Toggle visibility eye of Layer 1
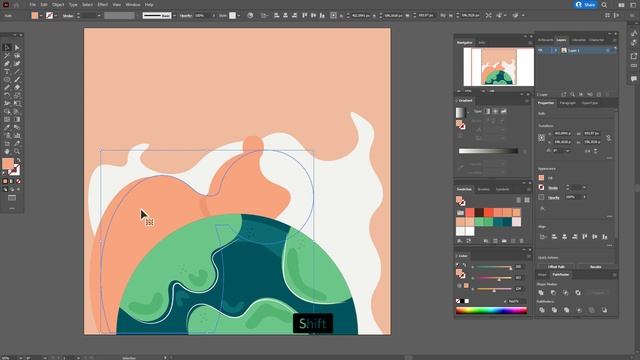 pyautogui.click(x=540, y=50)
